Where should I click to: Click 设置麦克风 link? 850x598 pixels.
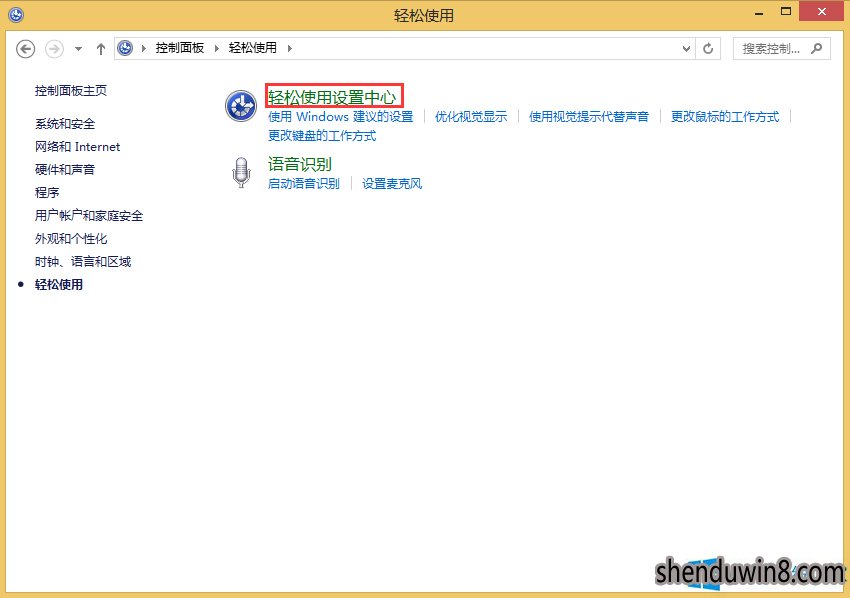tap(392, 184)
